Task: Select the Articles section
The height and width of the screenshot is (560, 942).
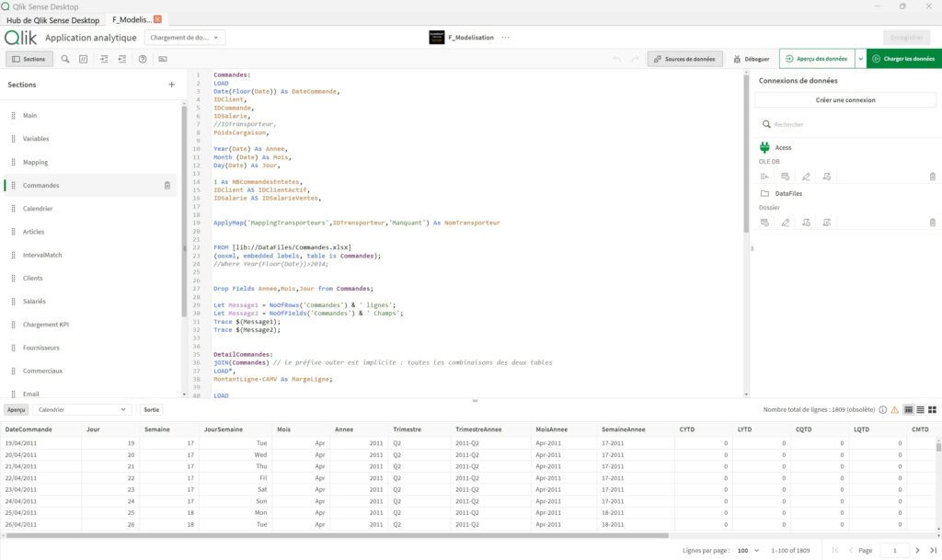Action: click(90, 232)
